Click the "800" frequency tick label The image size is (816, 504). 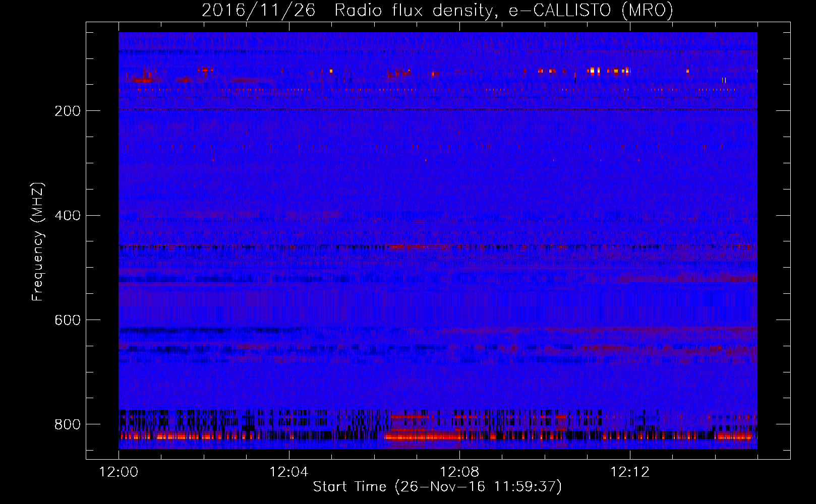click(67, 424)
